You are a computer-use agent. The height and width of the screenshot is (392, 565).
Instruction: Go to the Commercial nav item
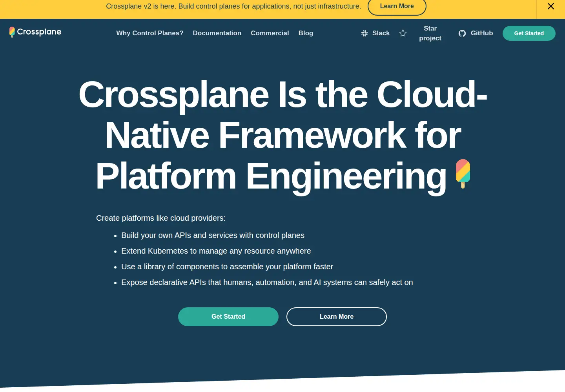270,33
